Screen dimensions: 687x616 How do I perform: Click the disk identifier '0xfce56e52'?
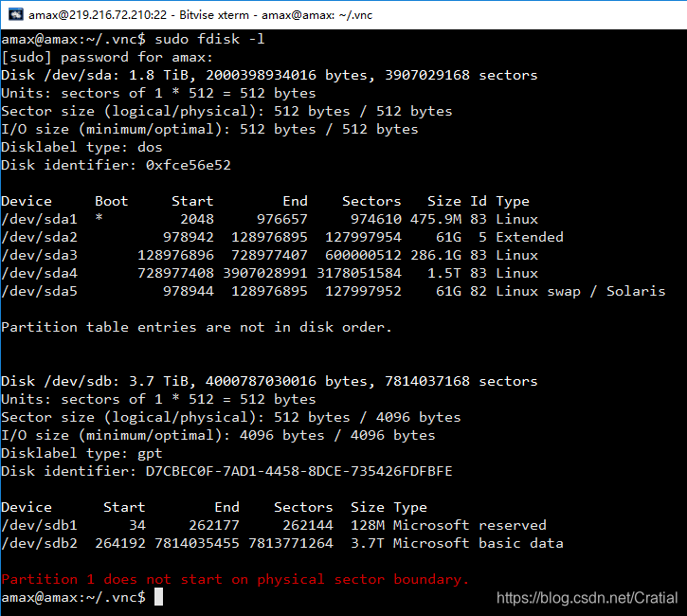click(x=188, y=165)
